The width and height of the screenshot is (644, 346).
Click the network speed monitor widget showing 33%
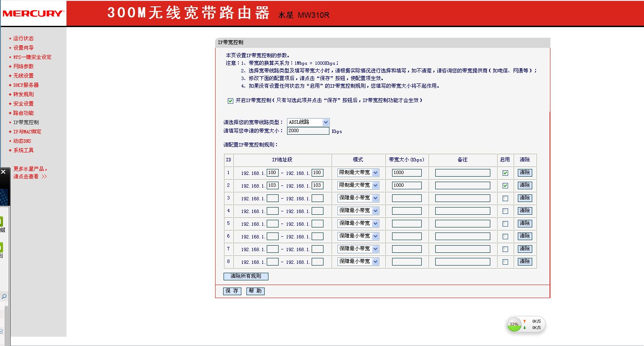[x=525, y=324]
